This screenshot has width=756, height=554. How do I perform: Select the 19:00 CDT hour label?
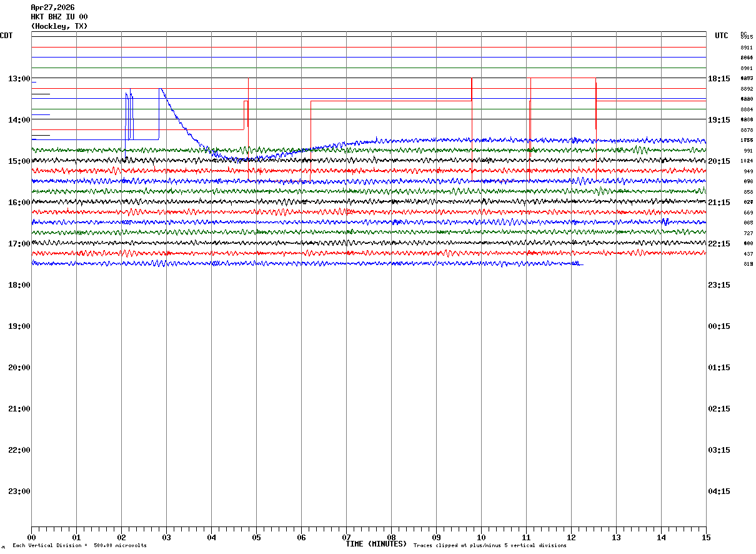click(x=19, y=326)
